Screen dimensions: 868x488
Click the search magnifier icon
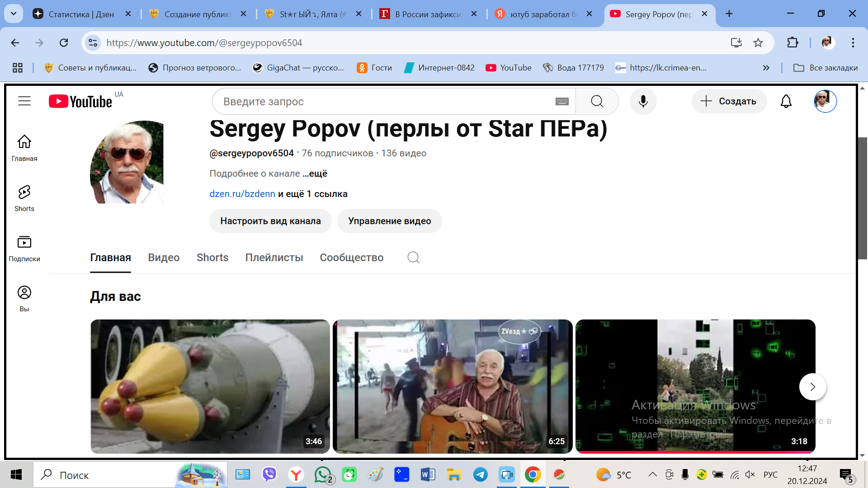(x=597, y=101)
